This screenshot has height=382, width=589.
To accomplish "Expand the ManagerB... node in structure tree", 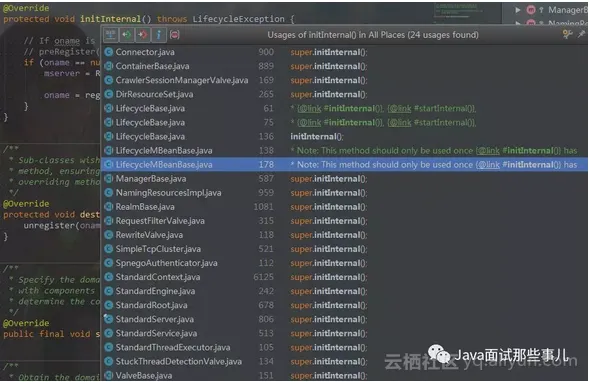I will click(x=518, y=10).
